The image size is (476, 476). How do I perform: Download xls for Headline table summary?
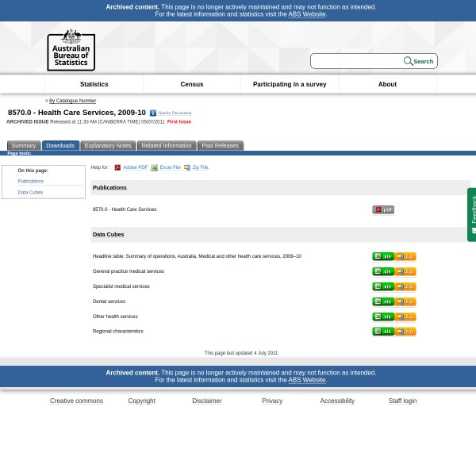tap(383, 256)
